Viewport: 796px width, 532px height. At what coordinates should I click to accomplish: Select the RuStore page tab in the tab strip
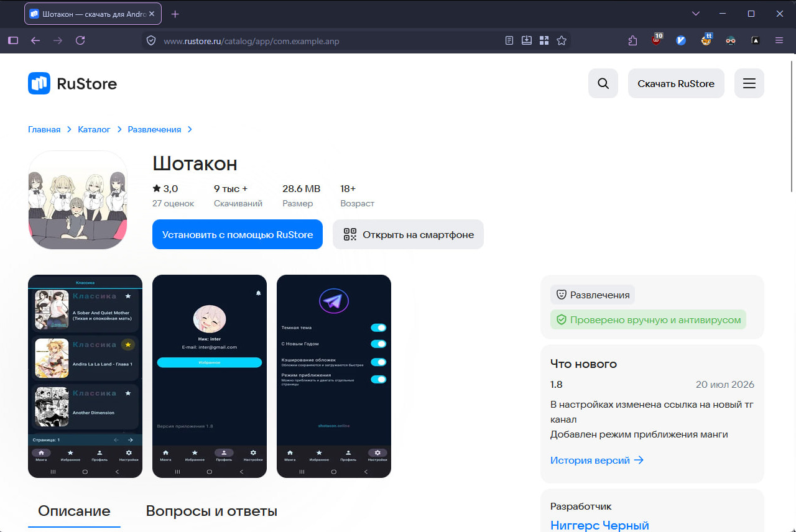point(93,14)
